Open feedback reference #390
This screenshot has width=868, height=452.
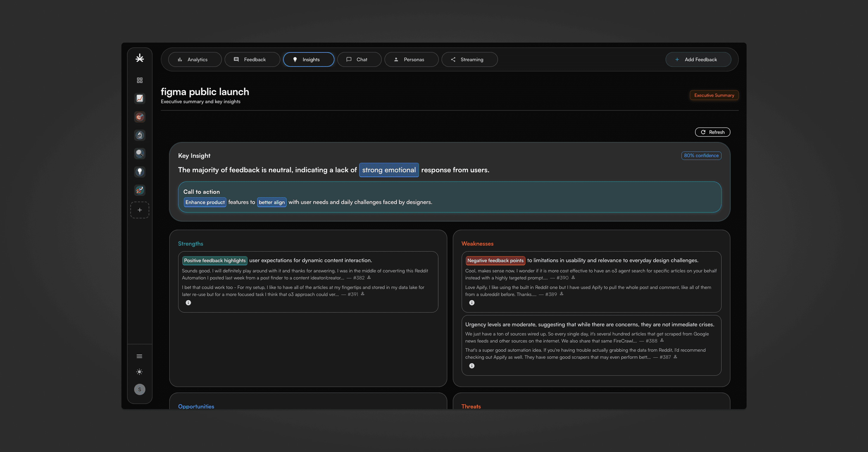562,278
